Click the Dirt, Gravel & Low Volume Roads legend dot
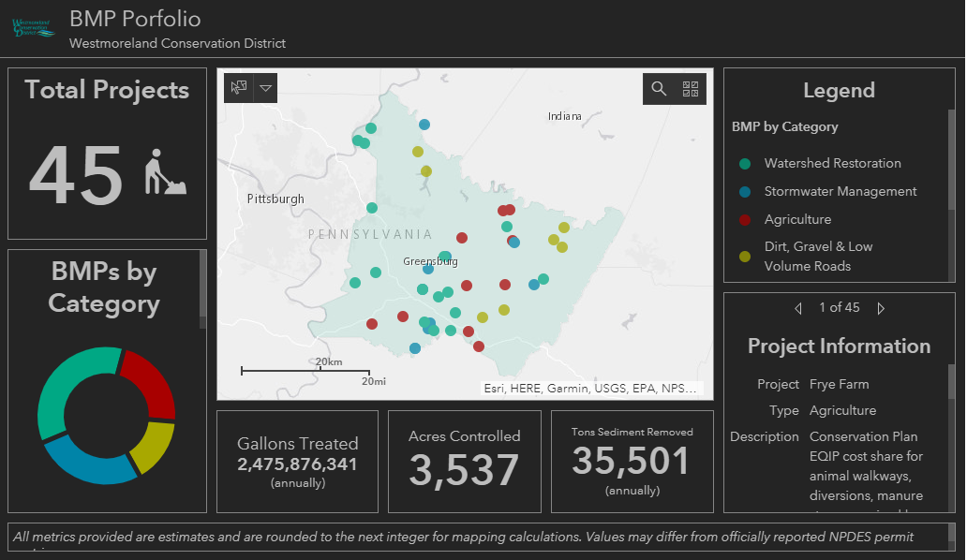Viewport: 967px width, 560px height. click(x=745, y=256)
